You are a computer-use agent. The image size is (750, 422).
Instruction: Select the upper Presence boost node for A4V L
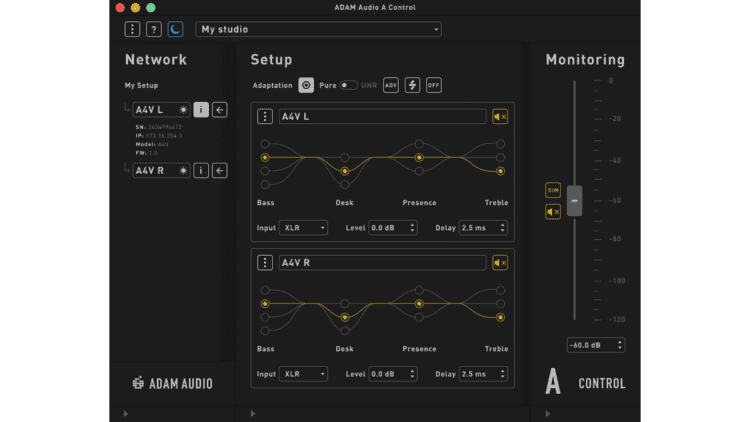tap(419, 144)
